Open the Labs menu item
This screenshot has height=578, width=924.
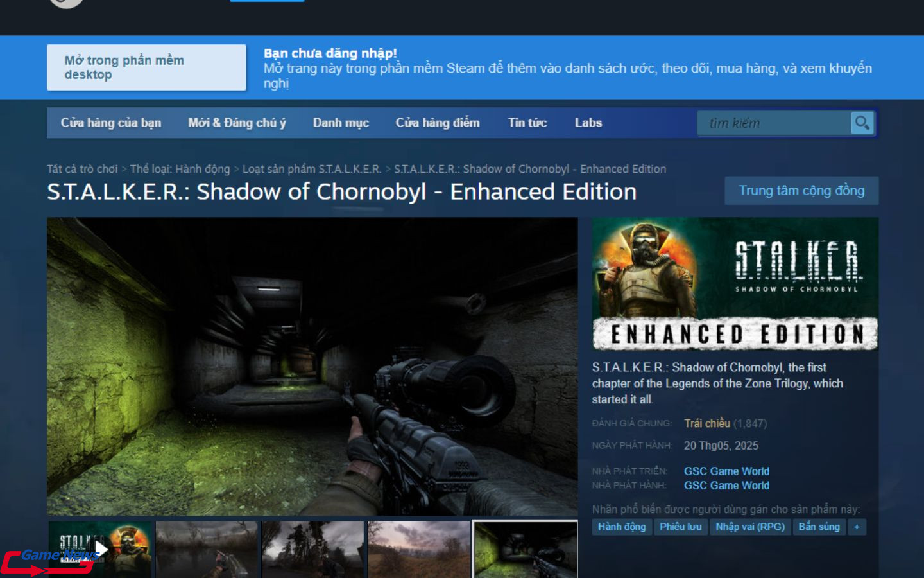click(588, 123)
